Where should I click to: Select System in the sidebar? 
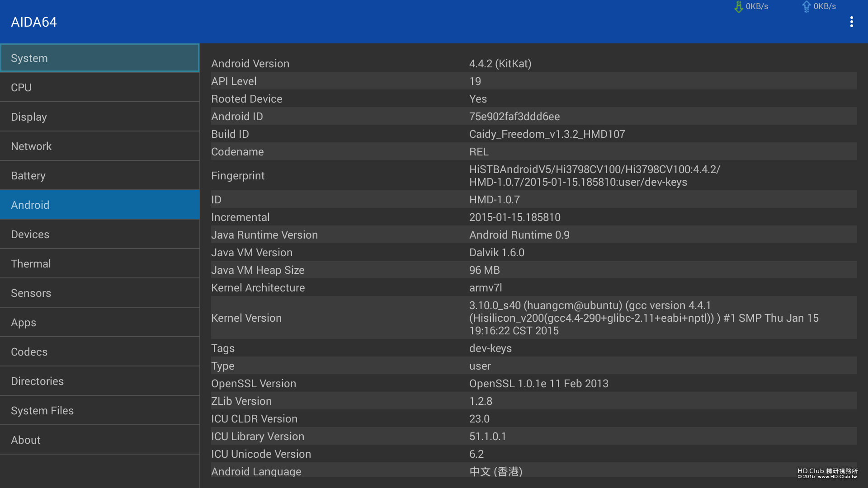tap(99, 58)
